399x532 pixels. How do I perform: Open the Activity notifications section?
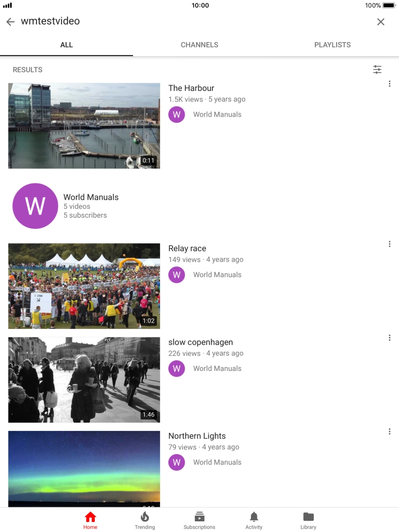point(253,520)
